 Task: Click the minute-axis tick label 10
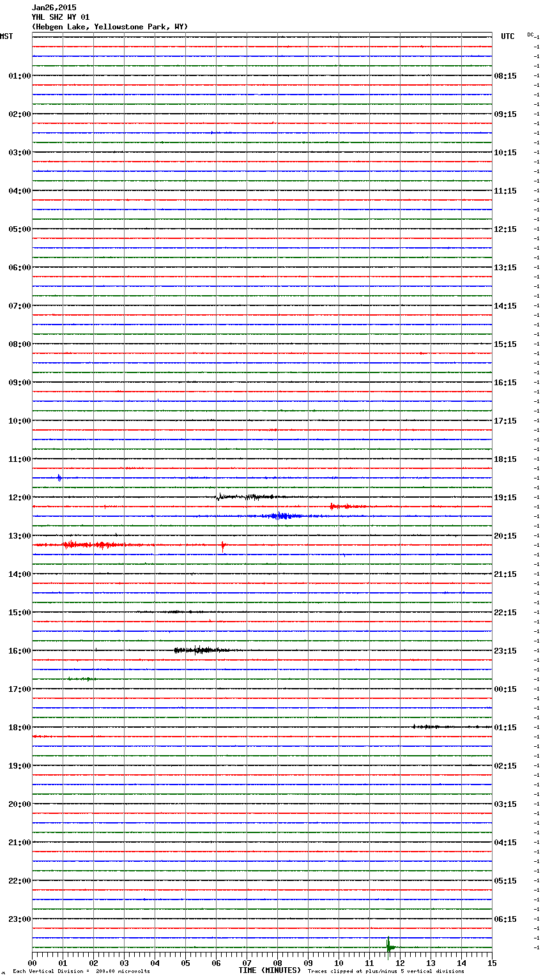tap(339, 963)
